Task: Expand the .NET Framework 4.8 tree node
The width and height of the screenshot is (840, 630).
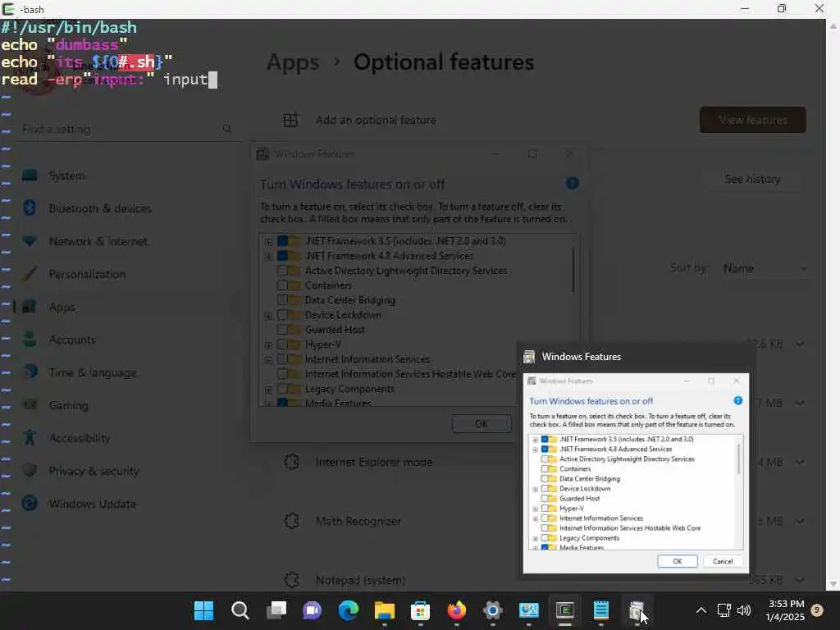Action: pos(268,257)
